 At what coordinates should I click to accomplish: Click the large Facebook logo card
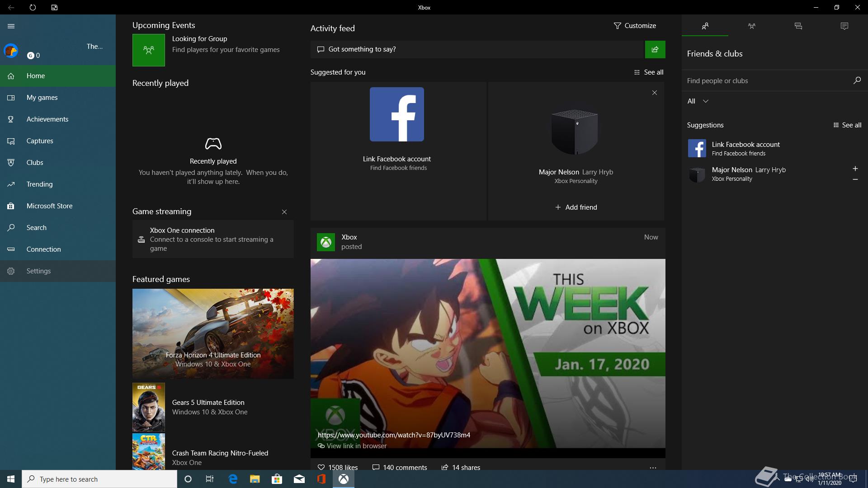click(x=397, y=114)
